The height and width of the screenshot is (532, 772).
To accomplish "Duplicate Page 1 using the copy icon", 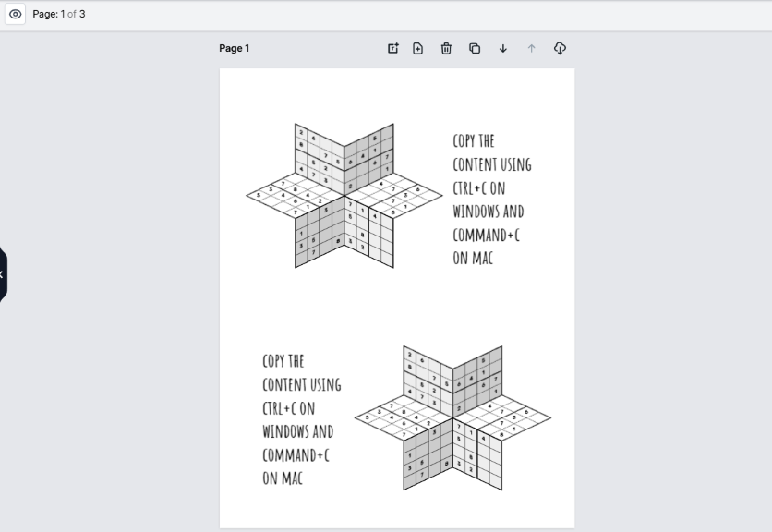I will [x=475, y=48].
